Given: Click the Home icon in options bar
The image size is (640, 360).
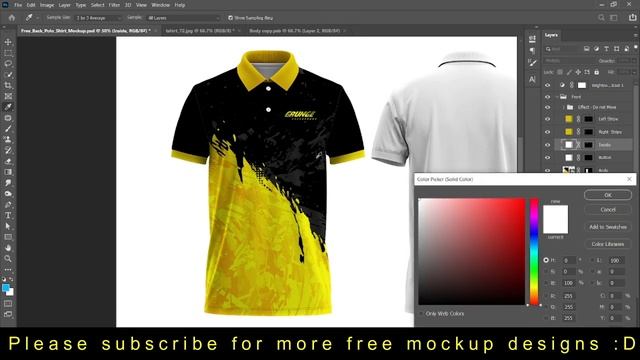Looking at the screenshot, I should 11,18.
